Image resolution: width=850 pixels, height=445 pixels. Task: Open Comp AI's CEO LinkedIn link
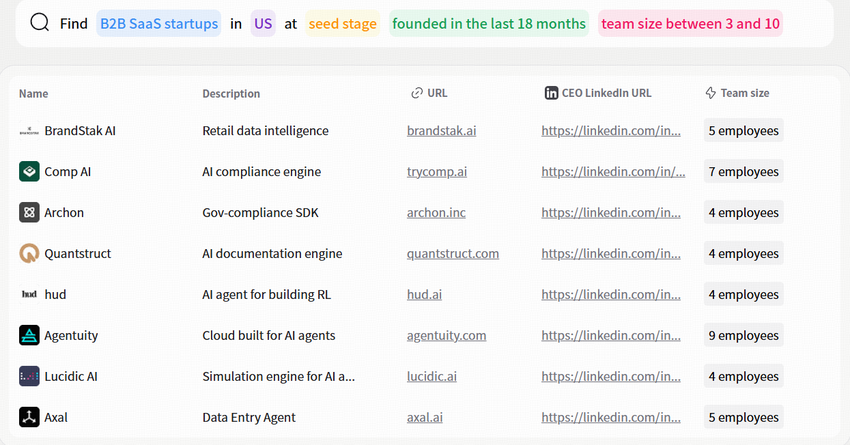[613, 172]
